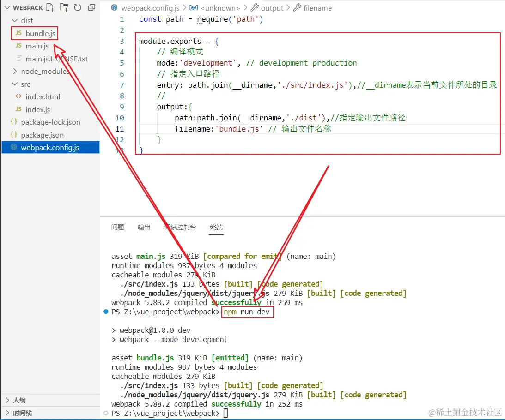Click require('path') on line 1
This screenshot has height=420, width=505.
(230, 19)
